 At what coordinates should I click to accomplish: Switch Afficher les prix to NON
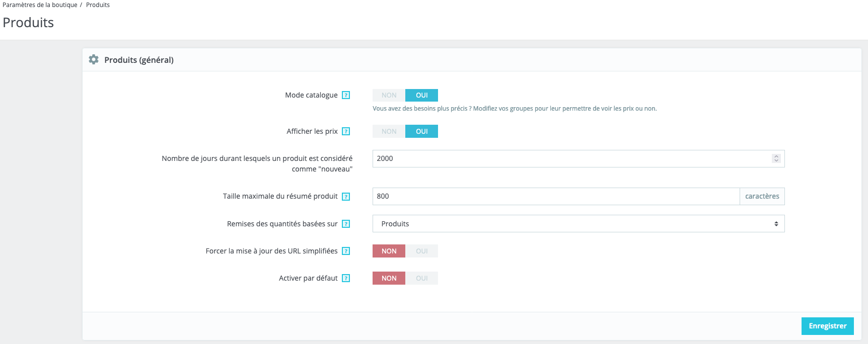point(389,131)
